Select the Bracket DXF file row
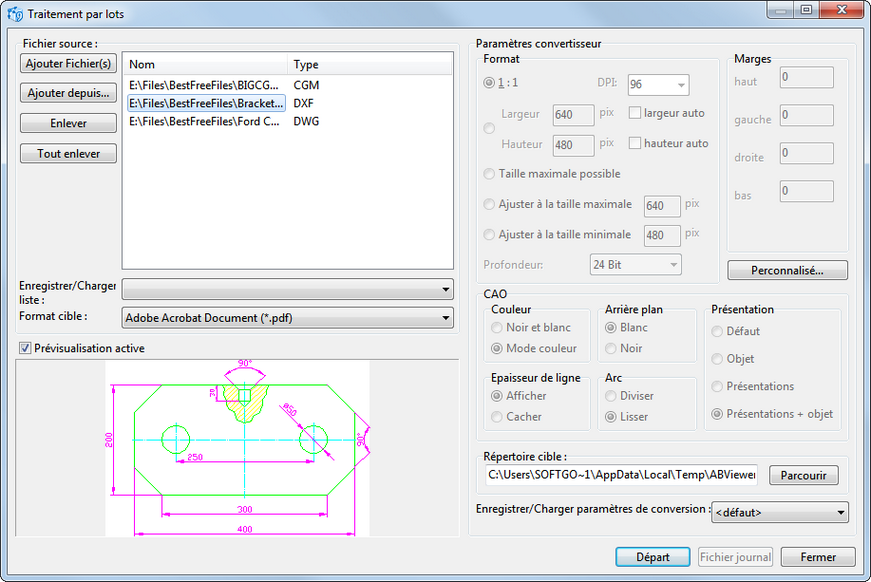 [x=206, y=103]
